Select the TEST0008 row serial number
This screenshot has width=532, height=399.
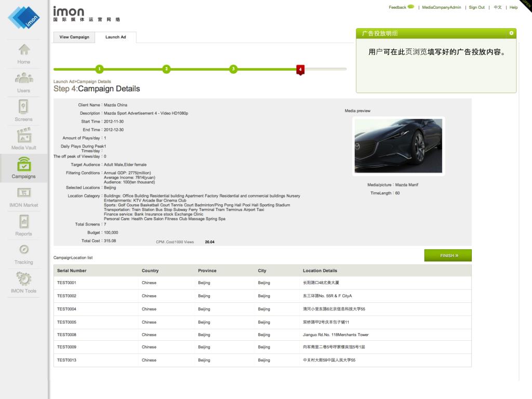click(66, 335)
